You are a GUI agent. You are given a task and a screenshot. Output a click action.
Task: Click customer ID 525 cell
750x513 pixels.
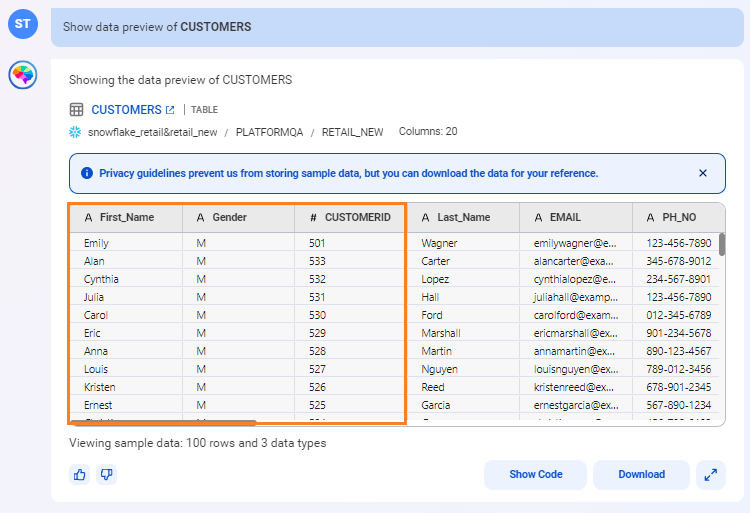coord(350,405)
